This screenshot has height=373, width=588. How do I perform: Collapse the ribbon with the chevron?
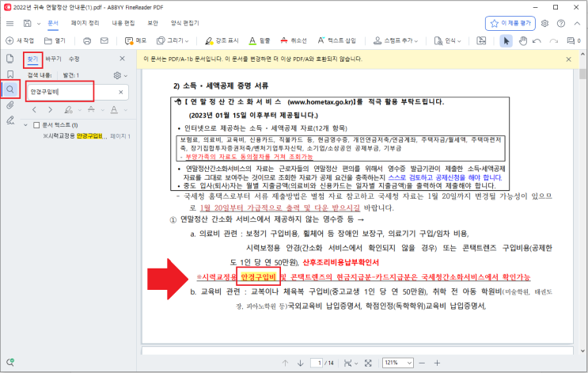tap(577, 23)
